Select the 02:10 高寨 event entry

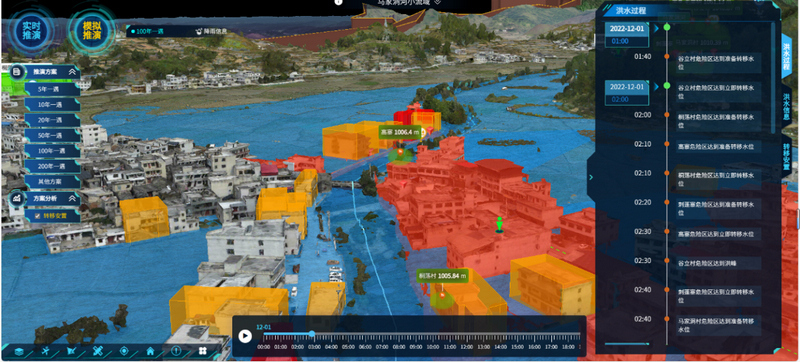[718, 147]
